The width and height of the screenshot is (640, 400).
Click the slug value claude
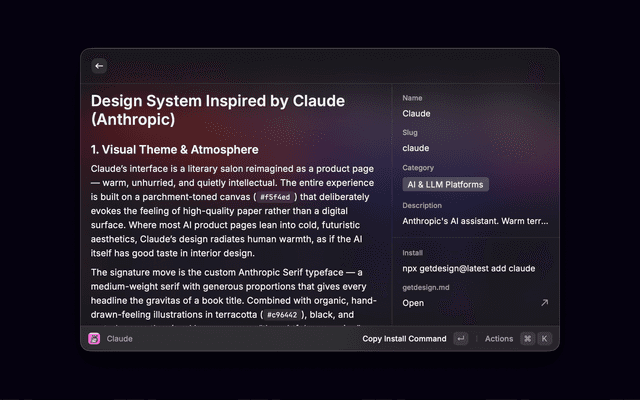(x=416, y=148)
